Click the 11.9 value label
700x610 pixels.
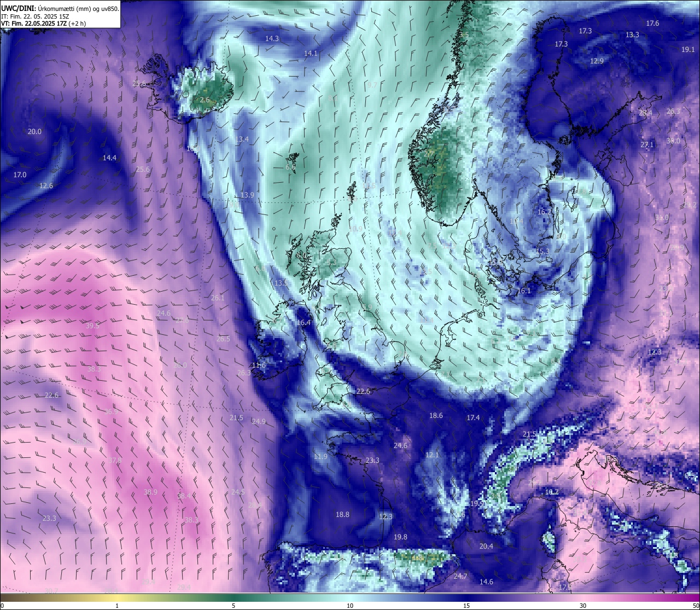320,457
